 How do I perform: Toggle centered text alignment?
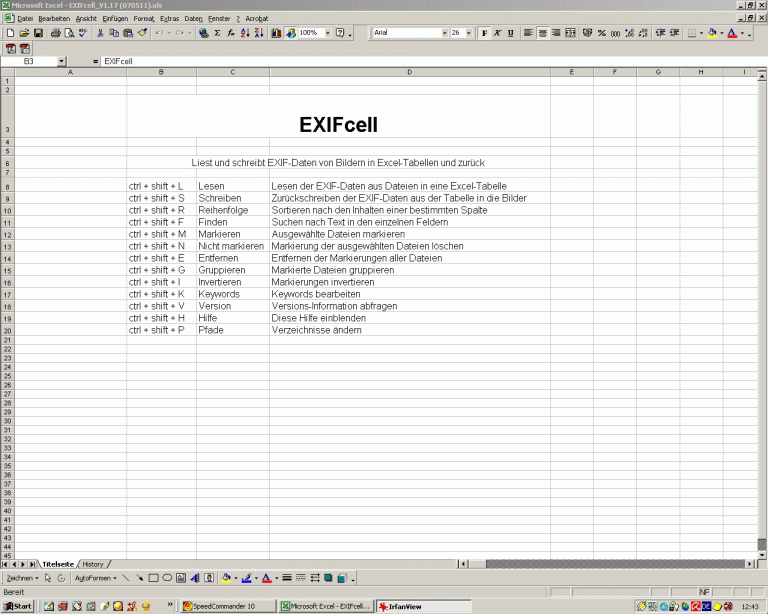(x=543, y=33)
